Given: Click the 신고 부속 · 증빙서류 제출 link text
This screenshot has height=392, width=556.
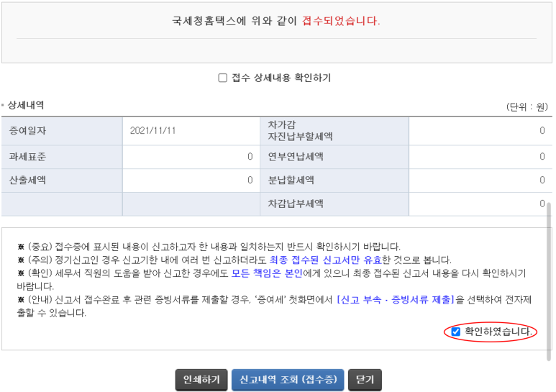Looking at the screenshot, I should click(396, 300).
